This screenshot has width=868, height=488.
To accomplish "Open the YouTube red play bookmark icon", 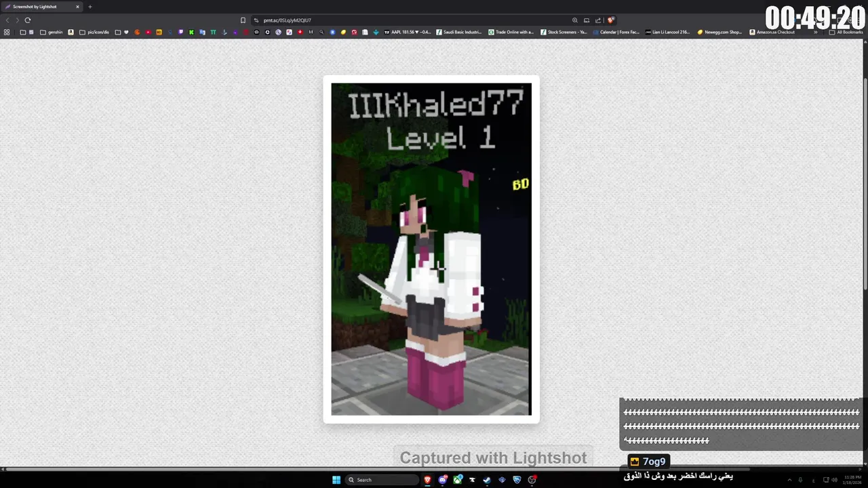I will pyautogui.click(x=148, y=32).
